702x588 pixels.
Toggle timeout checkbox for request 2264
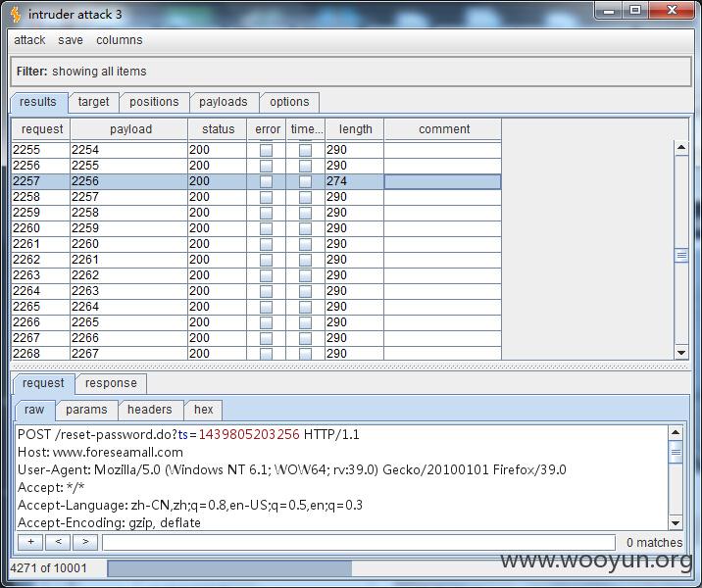(305, 291)
